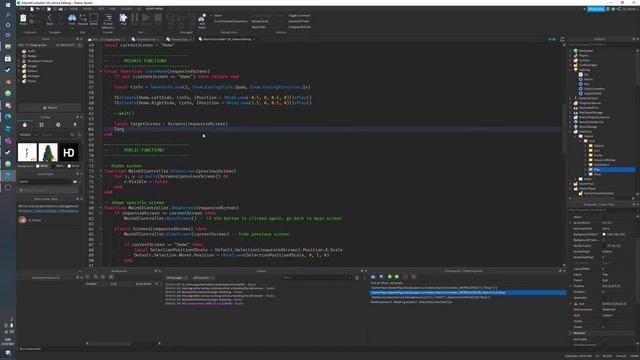Open the FILE menu
This screenshot has width=640, height=360.
[22, 9]
